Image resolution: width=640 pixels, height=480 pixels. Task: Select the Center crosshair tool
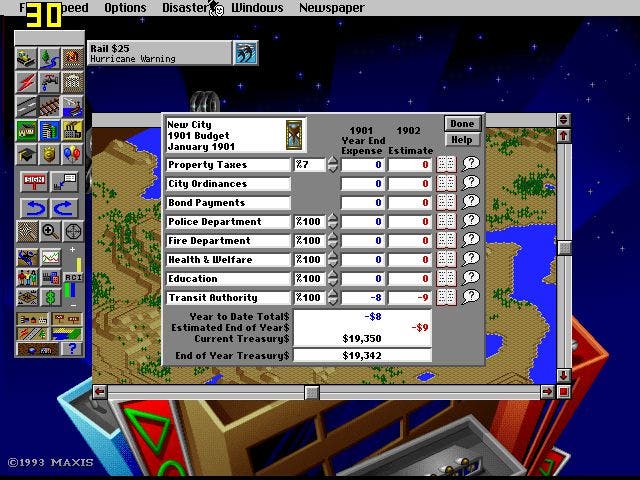(73, 231)
